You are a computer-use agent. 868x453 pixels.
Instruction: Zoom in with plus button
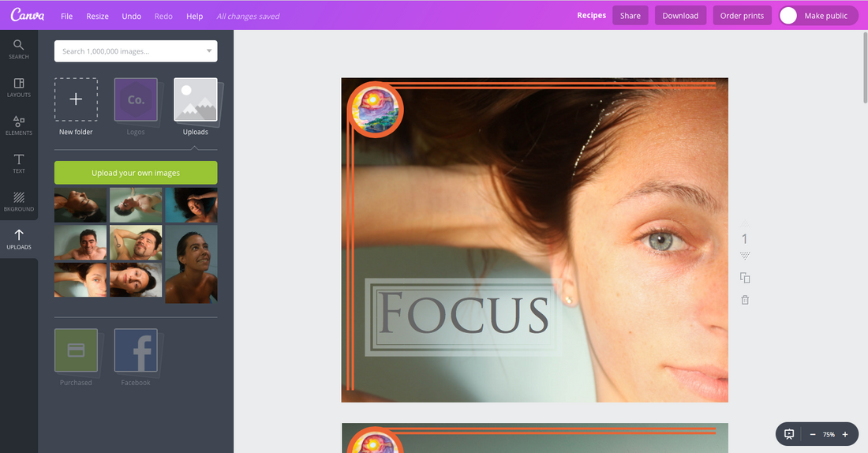coord(845,435)
